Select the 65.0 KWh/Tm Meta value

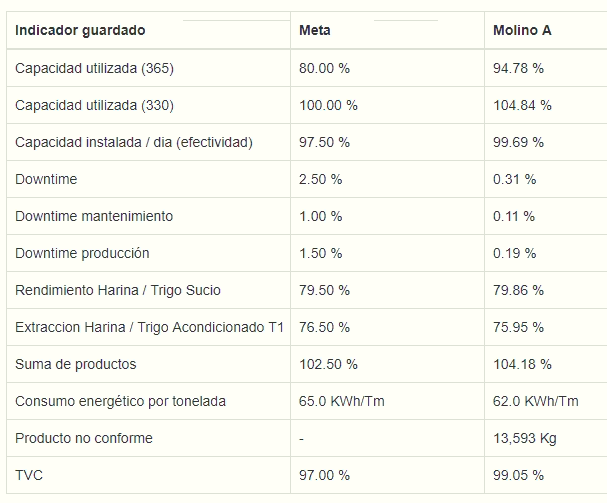point(342,401)
